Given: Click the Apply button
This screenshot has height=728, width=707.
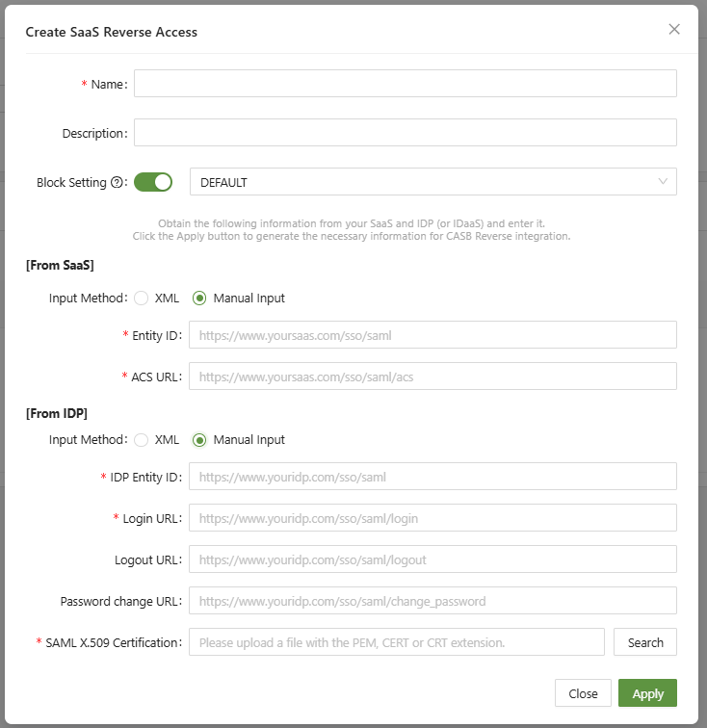Looking at the screenshot, I should pos(647,693).
